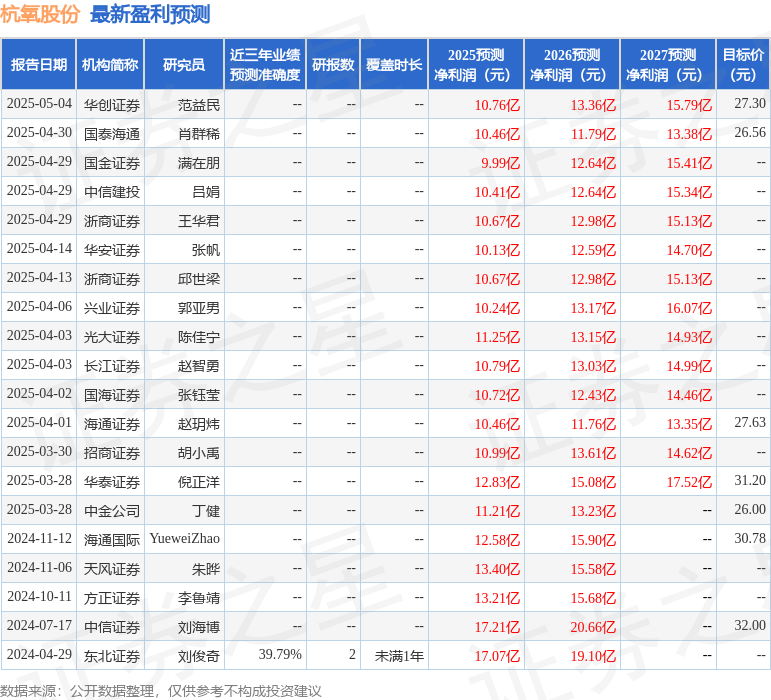
Task: Click the 2027预测净利润 column header
Action: click(668, 64)
